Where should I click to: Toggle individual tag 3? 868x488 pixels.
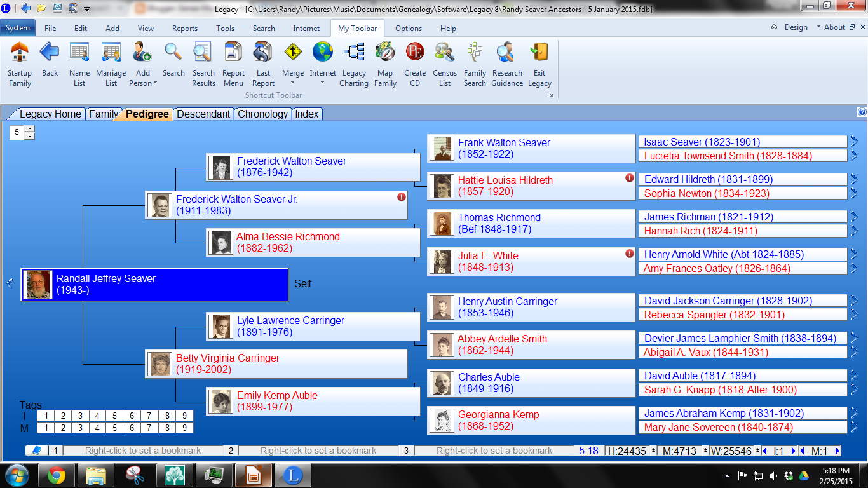point(81,416)
